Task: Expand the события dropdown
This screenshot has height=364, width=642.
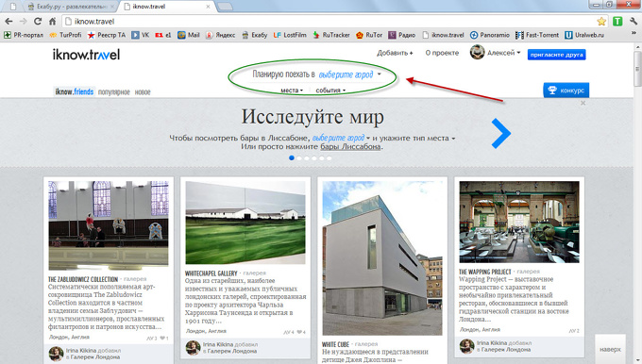Action: click(x=330, y=91)
